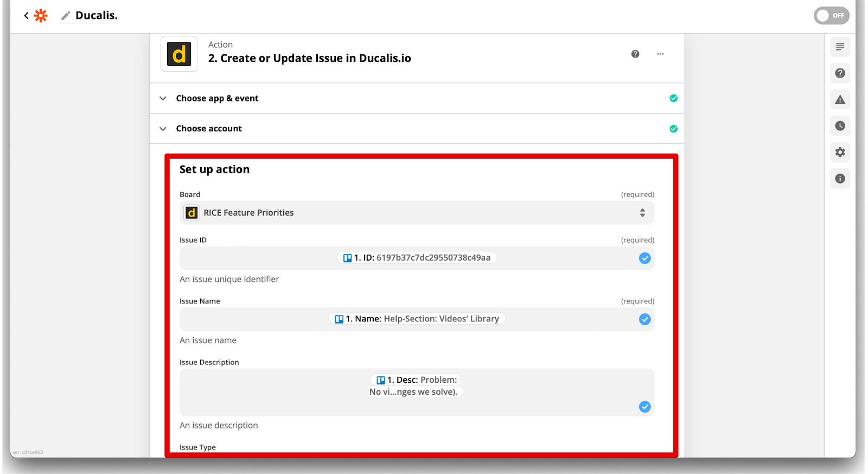This screenshot has height=474, width=868.
Task: Click green checkmark for Choose account
Action: (673, 129)
